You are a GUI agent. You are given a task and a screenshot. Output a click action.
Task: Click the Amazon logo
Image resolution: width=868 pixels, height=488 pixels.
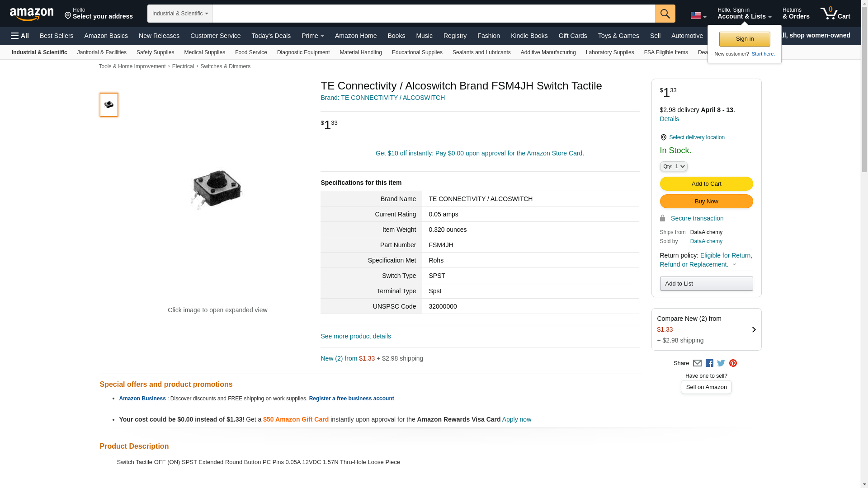(x=32, y=14)
